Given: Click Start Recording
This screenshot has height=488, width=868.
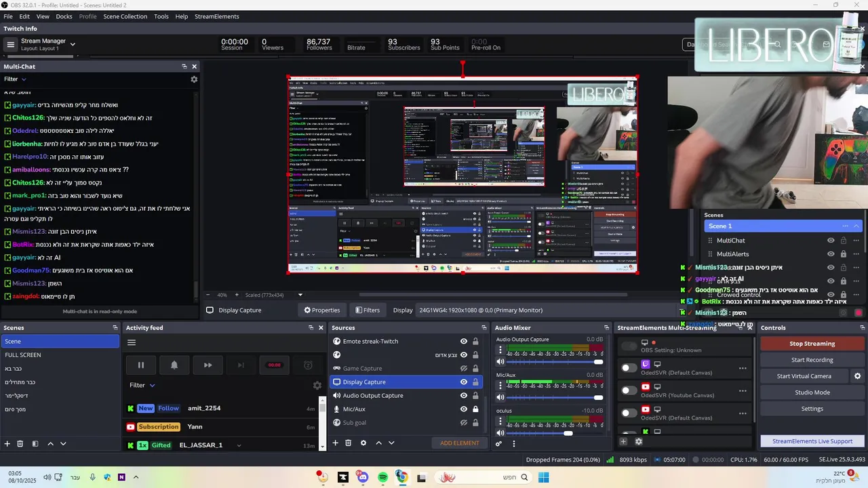Looking at the screenshot, I should coord(812,360).
